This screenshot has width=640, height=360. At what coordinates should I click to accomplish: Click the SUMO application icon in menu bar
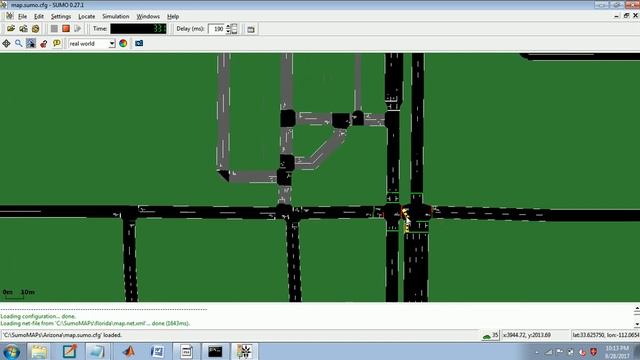point(9,16)
